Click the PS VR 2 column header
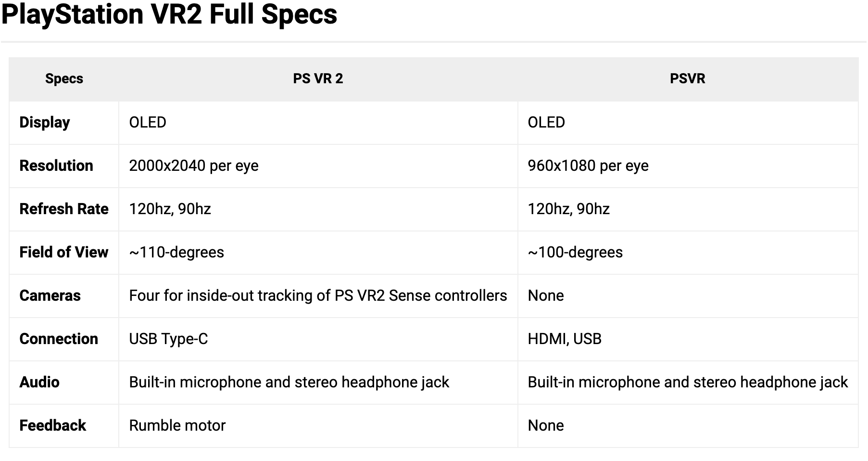The image size is (868, 461). [x=318, y=79]
